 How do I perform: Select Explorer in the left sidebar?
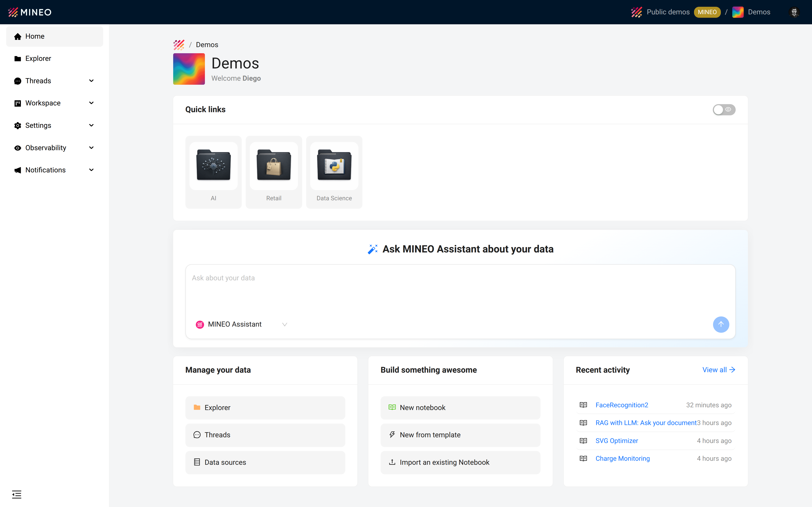coord(38,58)
